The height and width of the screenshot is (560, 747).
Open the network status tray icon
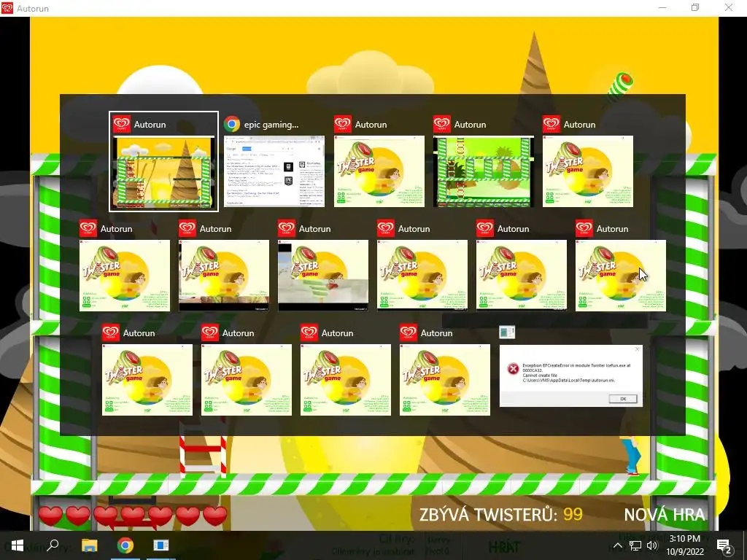coord(635,545)
